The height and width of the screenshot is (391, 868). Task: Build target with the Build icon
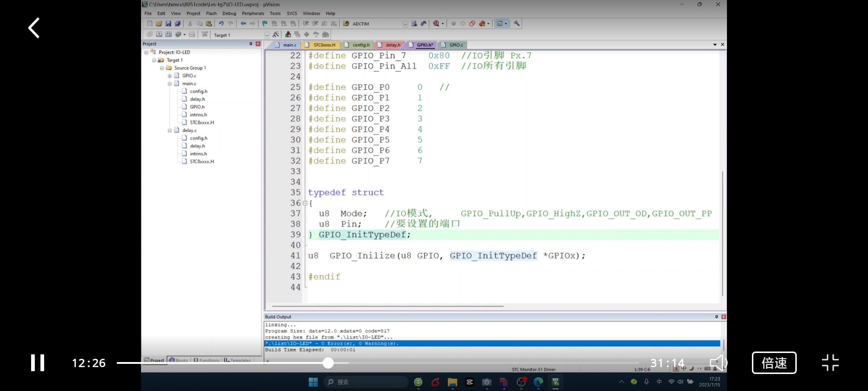tap(159, 34)
